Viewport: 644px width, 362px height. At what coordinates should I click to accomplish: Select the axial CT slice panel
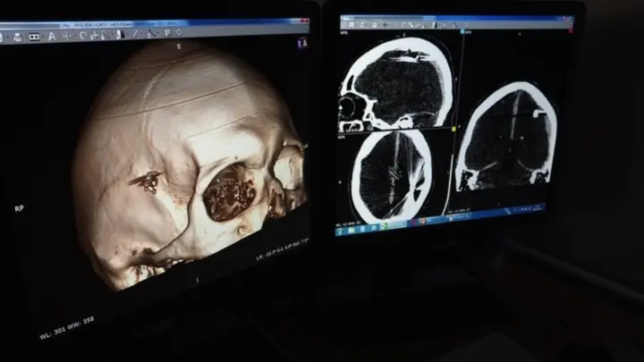[392, 174]
